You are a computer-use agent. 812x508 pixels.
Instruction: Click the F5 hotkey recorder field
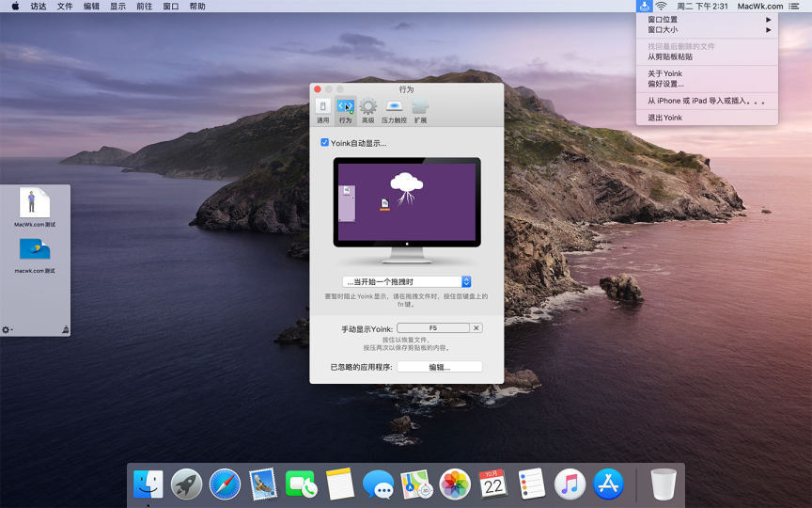pyautogui.click(x=432, y=327)
